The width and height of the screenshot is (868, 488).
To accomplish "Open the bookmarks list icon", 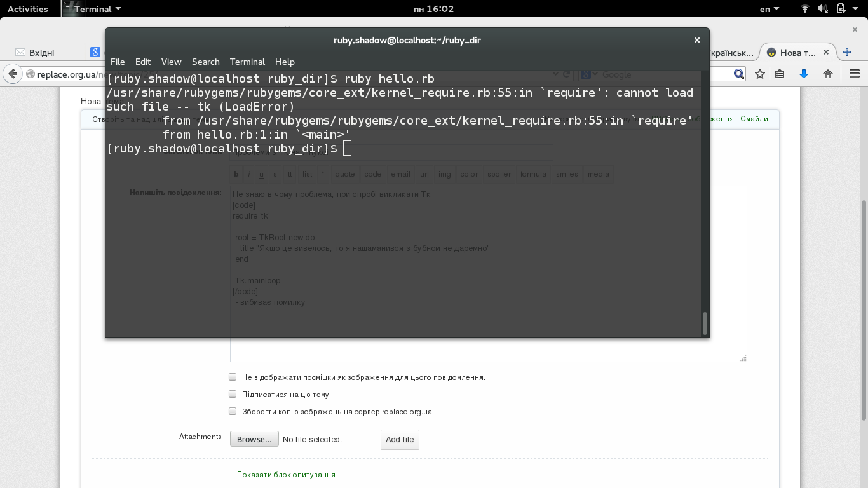I will pyautogui.click(x=780, y=74).
